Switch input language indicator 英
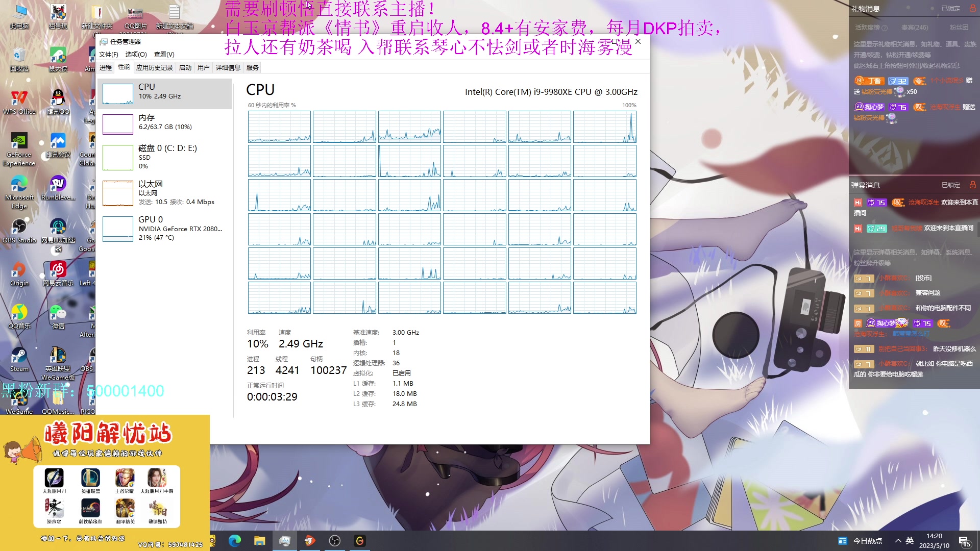This screenshot has width=980, height=551. click(910, 541)
